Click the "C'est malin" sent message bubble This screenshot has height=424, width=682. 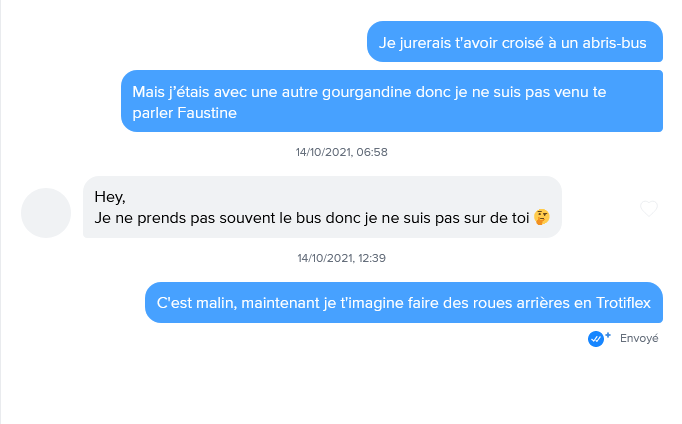[x=403, y=302]
